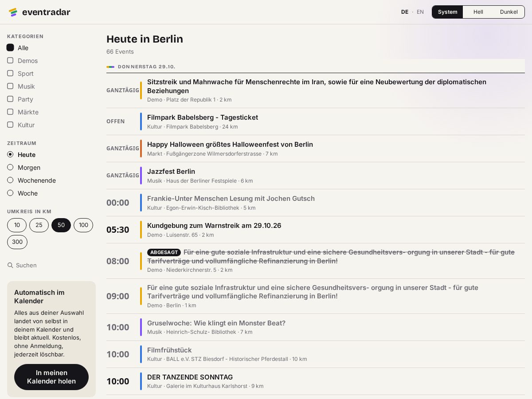This screenshot has height=399, width=532.
Task: Set radius to 10 km
Action: tap(17, 225)
